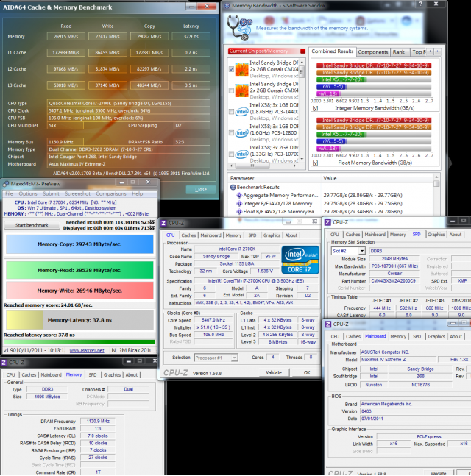Click the green progress bar in MaxxMEM
471x476 pixels.
(x=79, y=342)
